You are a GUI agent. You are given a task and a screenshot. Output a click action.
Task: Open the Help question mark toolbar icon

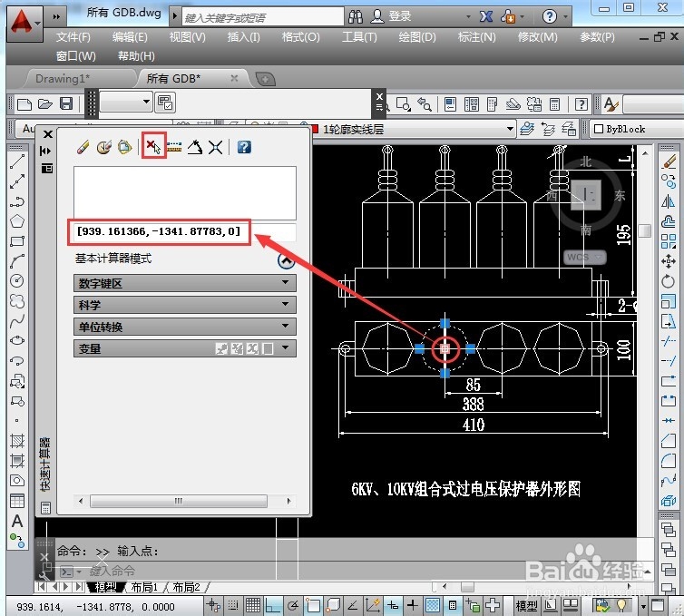pyautogui.click(x=581, y=104)
